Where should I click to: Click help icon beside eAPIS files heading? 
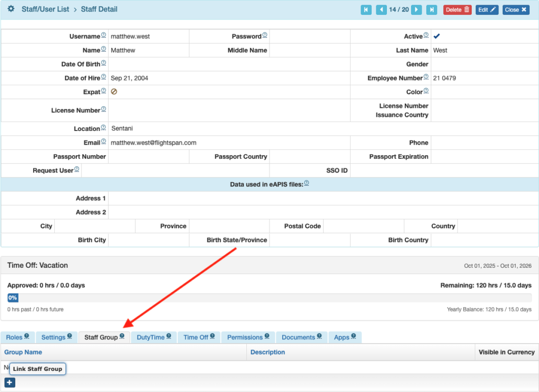[306, 184]
